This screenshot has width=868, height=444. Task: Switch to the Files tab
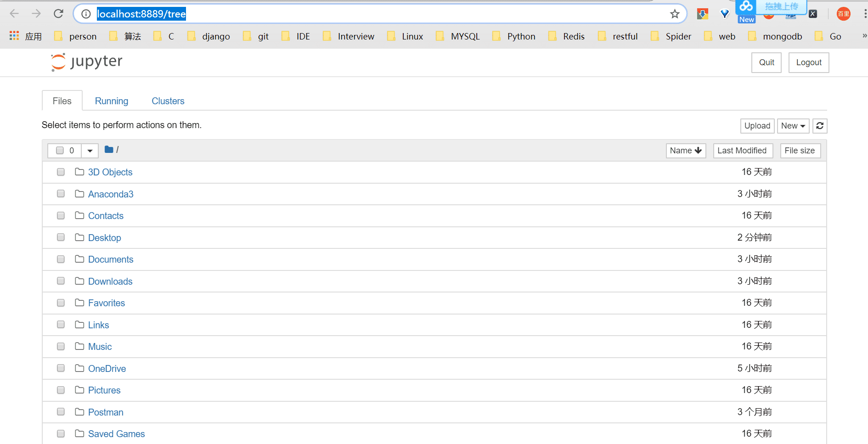[x=62, y=101]
